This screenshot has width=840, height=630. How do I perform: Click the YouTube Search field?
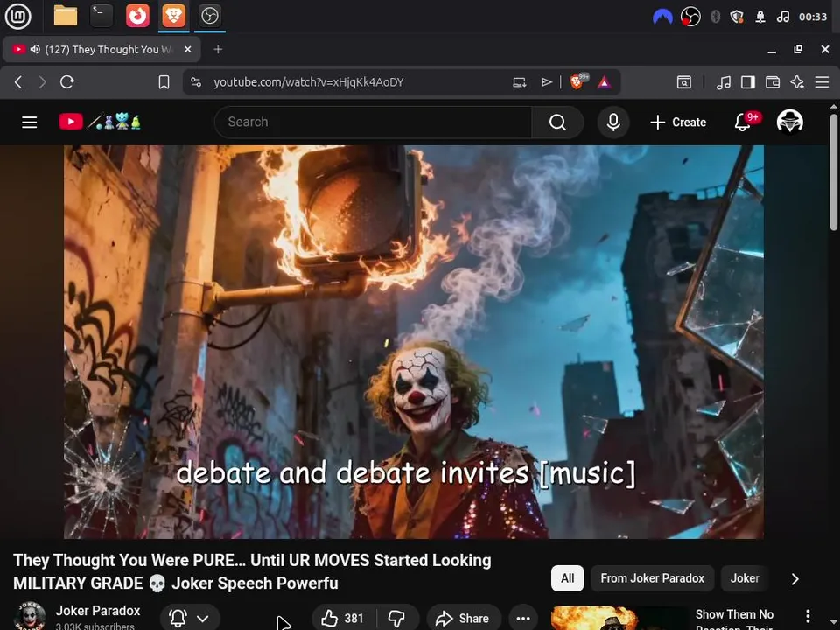click(374, 122)
